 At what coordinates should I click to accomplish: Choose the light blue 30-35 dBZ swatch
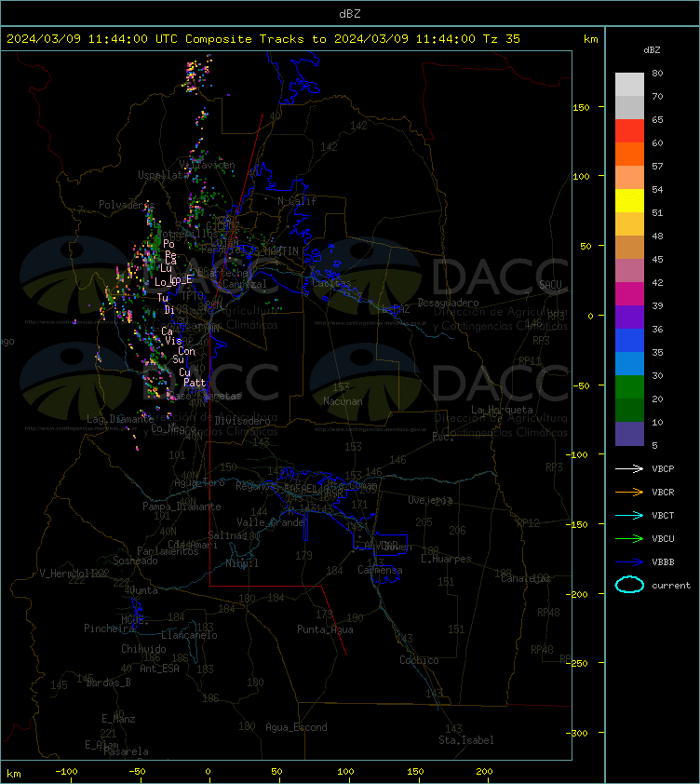tap(629, 363)
